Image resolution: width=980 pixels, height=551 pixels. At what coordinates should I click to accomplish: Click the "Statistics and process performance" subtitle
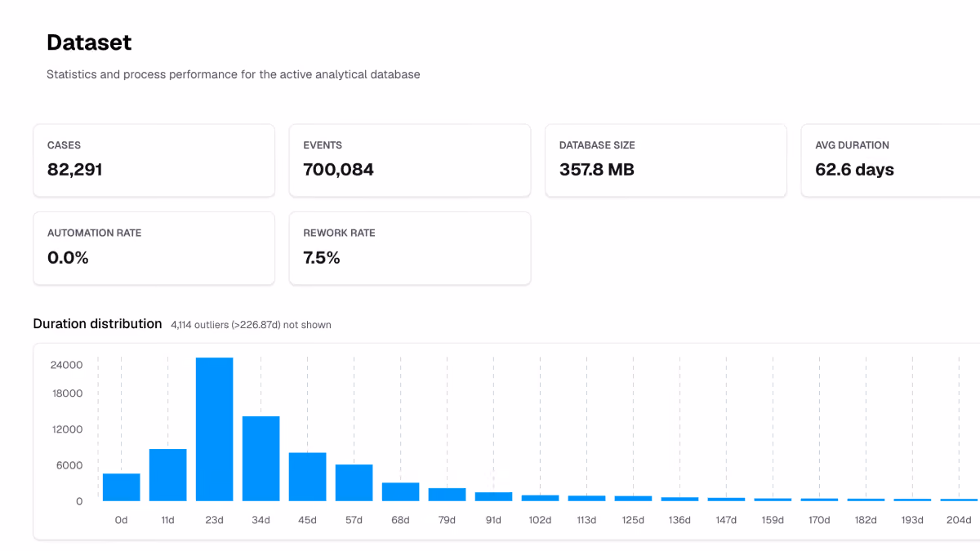[234, 74]
